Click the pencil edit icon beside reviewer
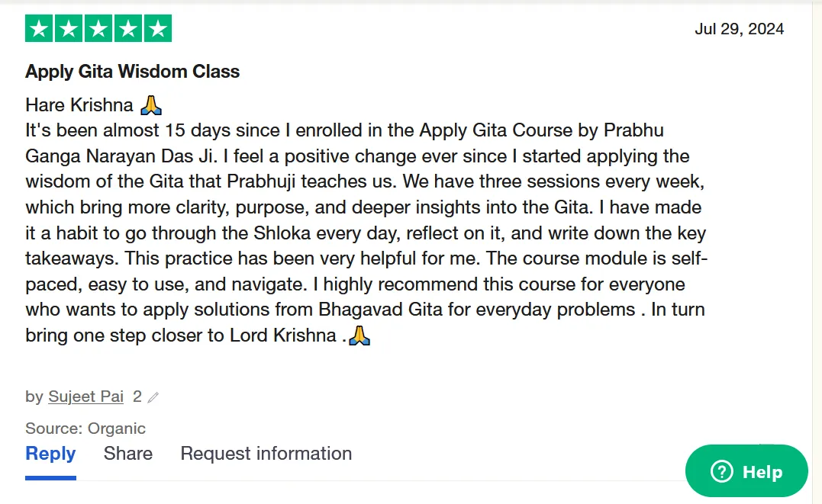The image size is (822, 504). click(153, 397)
